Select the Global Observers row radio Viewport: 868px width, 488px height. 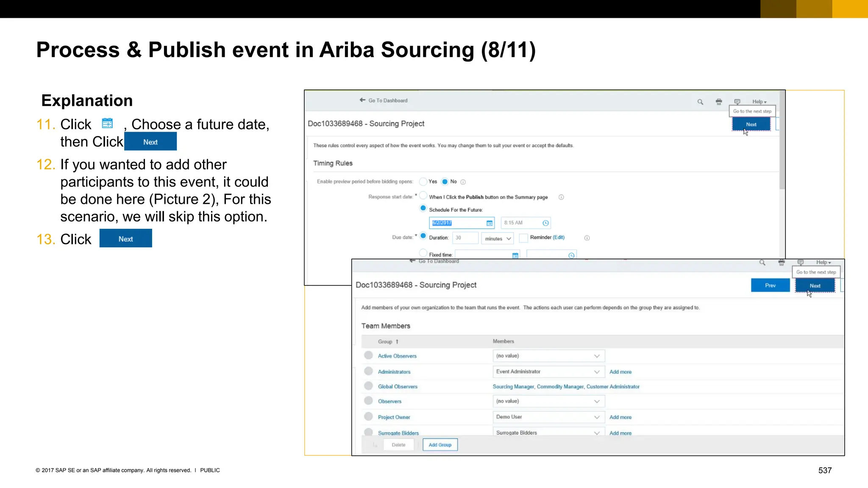368,386
